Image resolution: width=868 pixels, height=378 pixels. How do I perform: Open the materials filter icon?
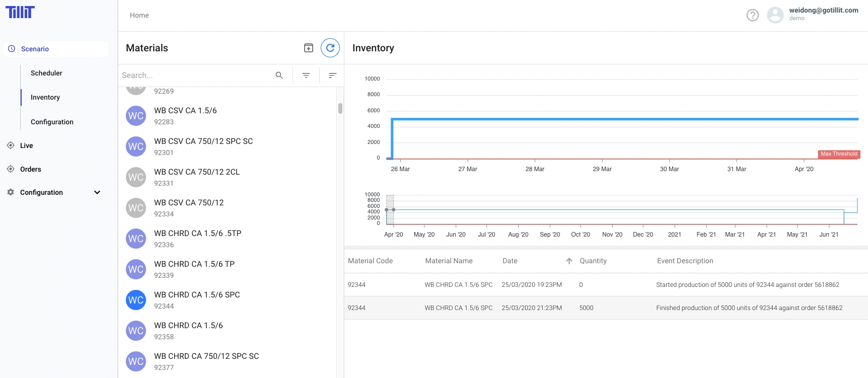coord(306,75)
